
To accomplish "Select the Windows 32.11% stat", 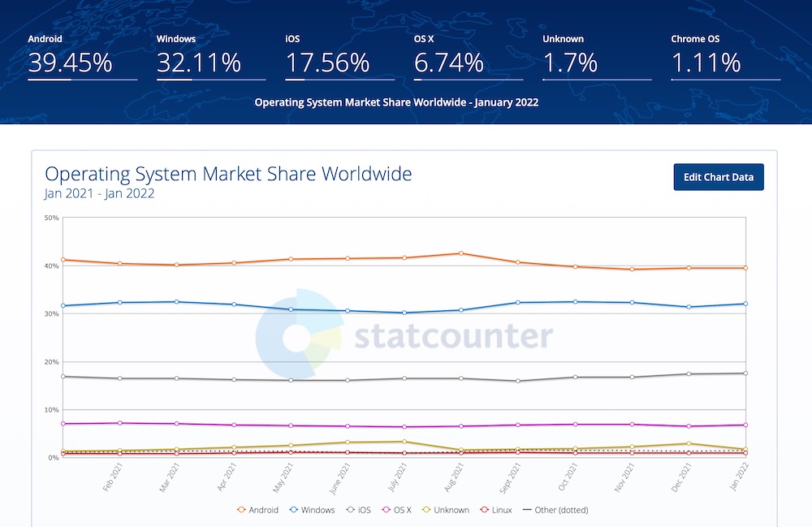I will (211, 58).
